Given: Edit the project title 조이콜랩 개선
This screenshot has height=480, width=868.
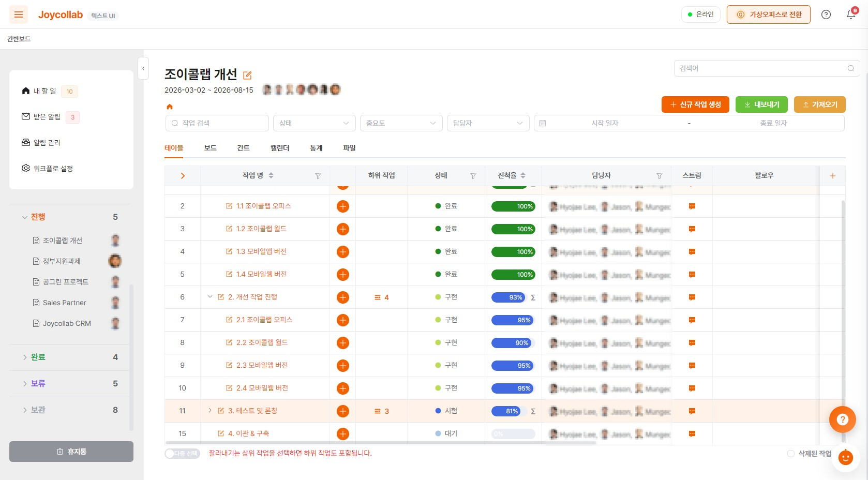Looking at the screenshot, I should pos(247,75).
